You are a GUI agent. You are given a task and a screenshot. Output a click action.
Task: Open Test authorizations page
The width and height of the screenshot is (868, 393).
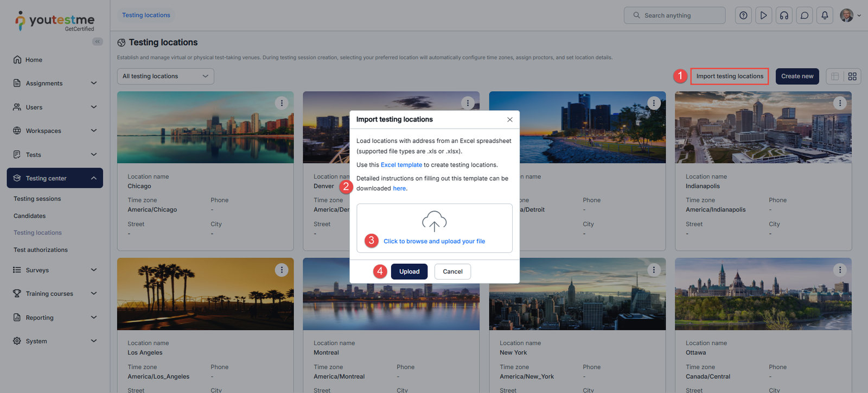tap(41, 250)
